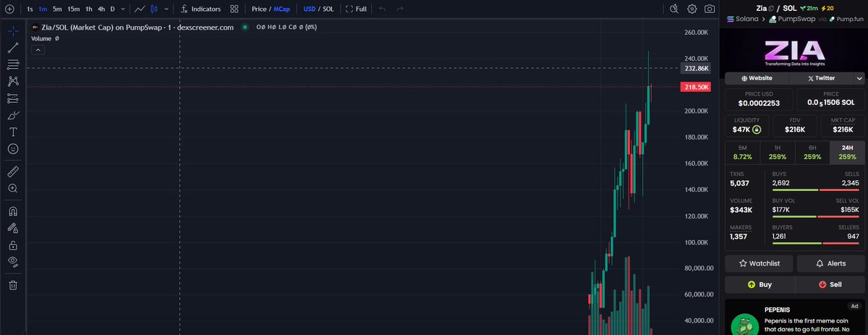Expand more token links chevron
This screenshot has height=335, width=868.
click(x=859, y=78)
